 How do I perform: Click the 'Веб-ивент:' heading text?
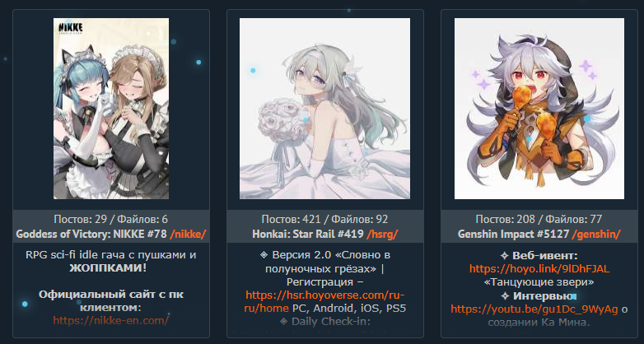544,256
